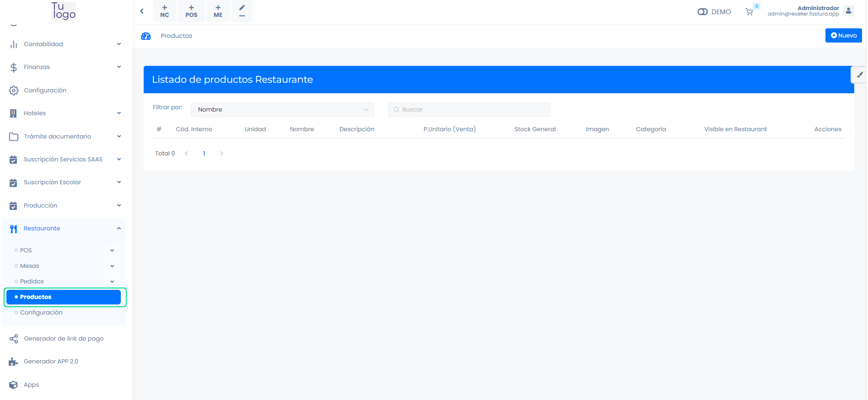Open Configuración under Restaurante
This screenshot has width=868, height=400.
41,313
